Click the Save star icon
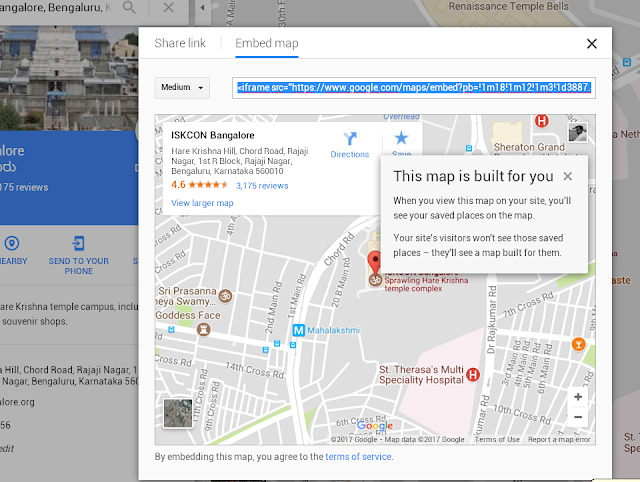 click(x=401, y=138)
